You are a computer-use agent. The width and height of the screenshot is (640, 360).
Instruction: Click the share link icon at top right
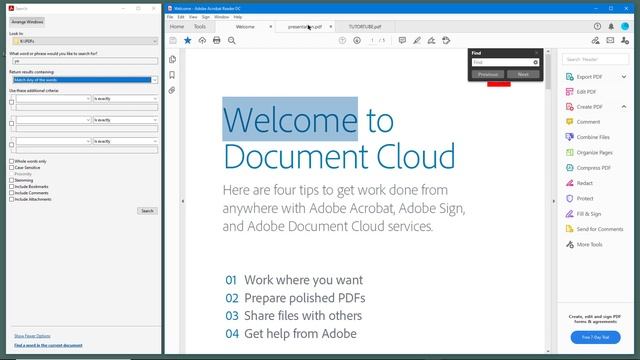coord(596,40)
